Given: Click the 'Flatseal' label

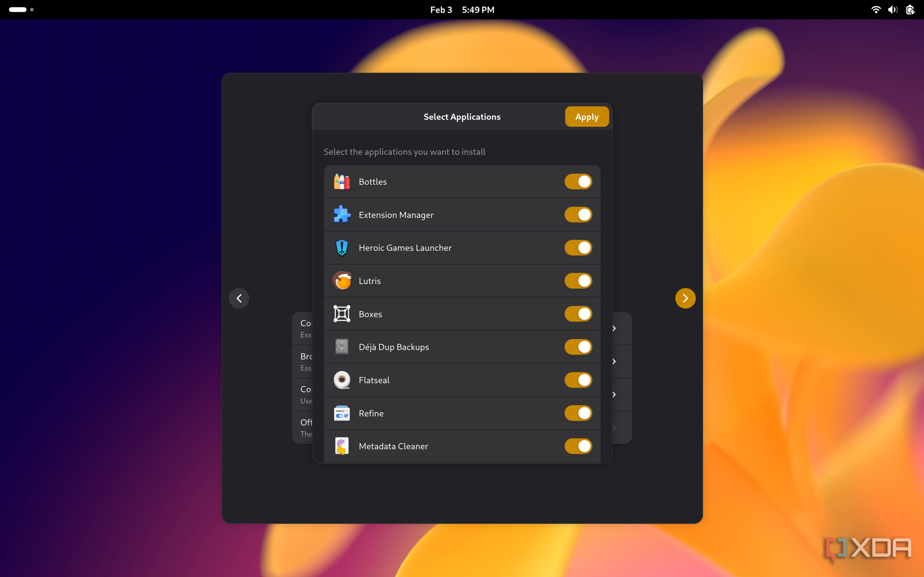Looking at the screenshot, I should (374, 380).
